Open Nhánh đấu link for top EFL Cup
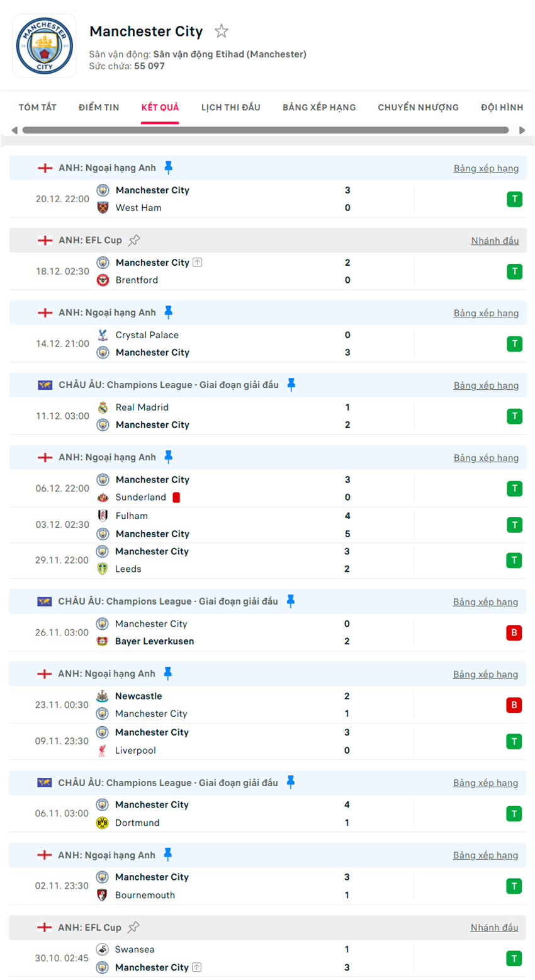 click(x=495, y=241)
